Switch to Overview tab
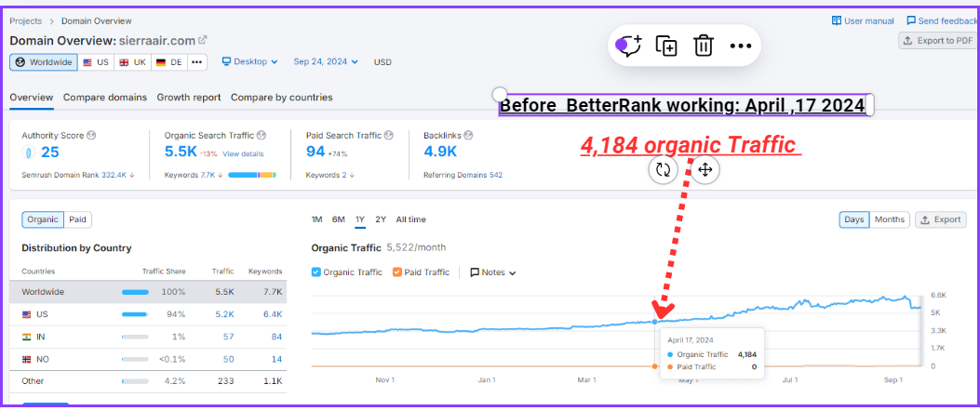Image resolution: width=980 pixels, height=411 pixels. pos(32,98)
